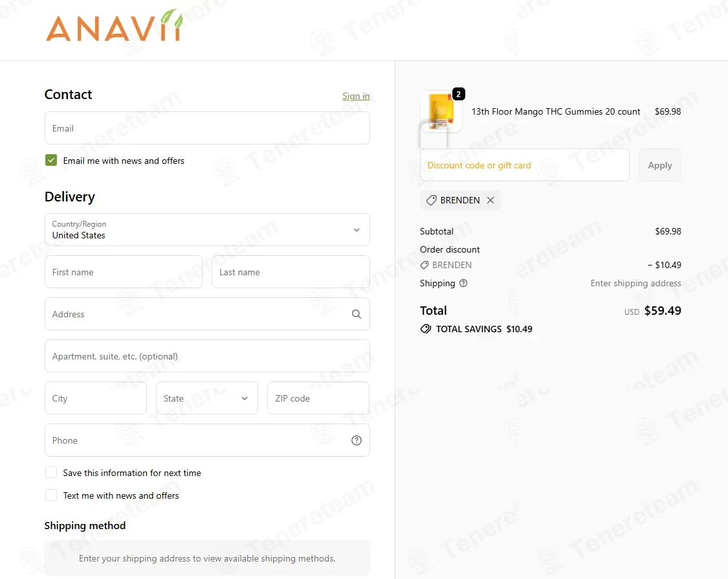Click the Apartment, suite, etc. field

click(x=207, y=356)
